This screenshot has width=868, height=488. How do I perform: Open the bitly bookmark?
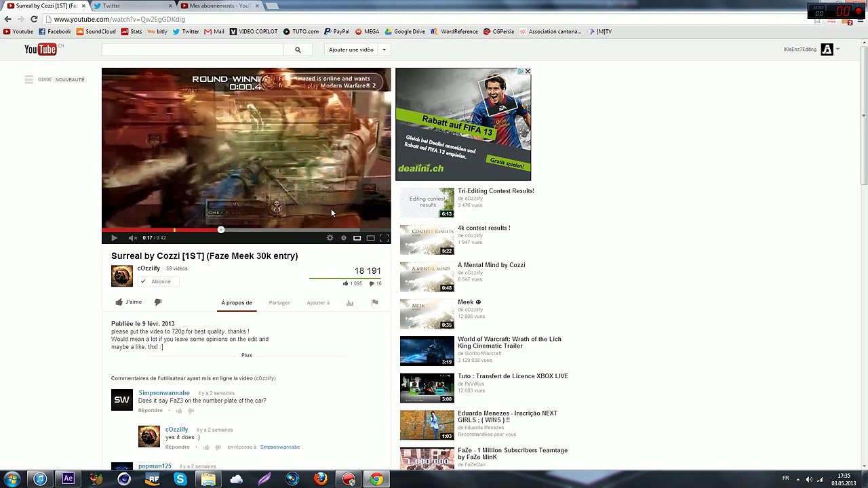click(x=157, y=31)
